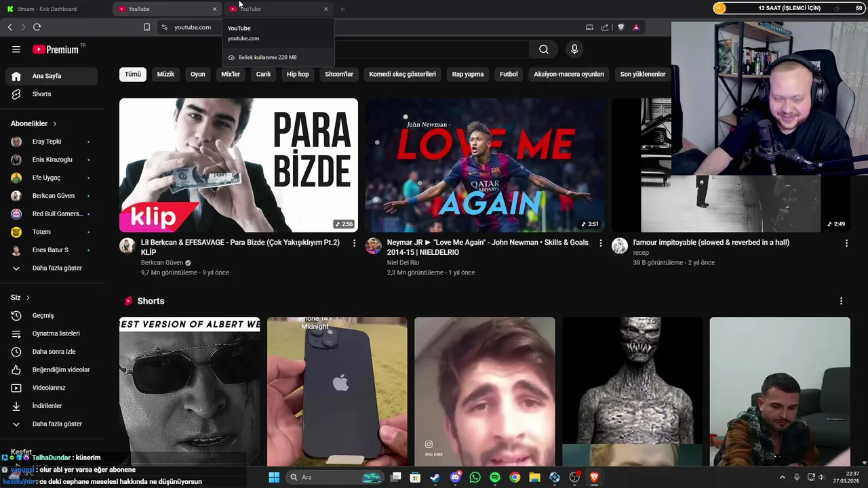Open File Explorer from the taskbar
Viewport: 868px width, 488px height.
[534, 477]
